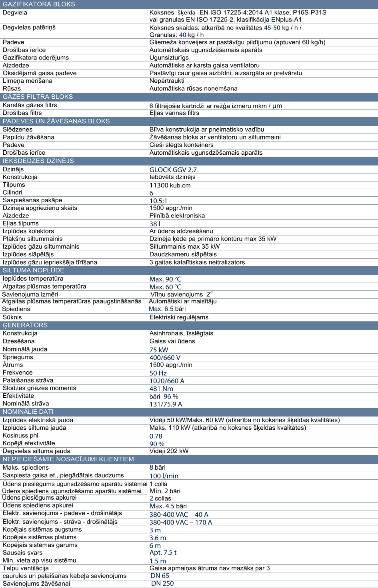378x588 pixels.
Task: Click the '1020/660 A' starting current value
Action: pos(167,381)
